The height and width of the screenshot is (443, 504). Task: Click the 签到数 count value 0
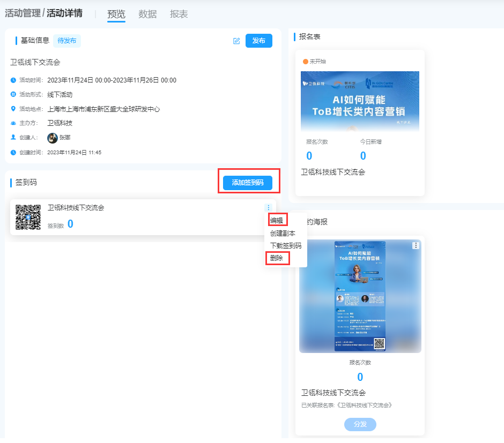pos(70,224)
